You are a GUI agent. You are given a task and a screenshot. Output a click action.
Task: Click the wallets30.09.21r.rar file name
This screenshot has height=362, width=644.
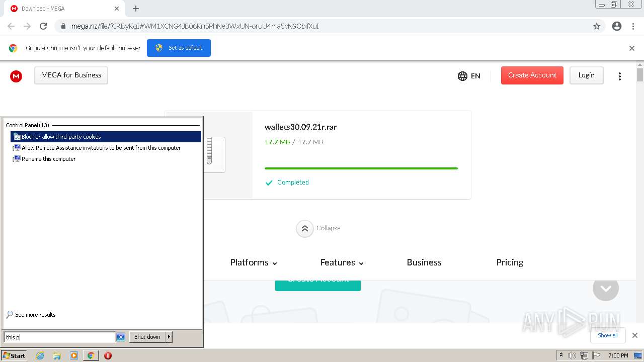300,127
